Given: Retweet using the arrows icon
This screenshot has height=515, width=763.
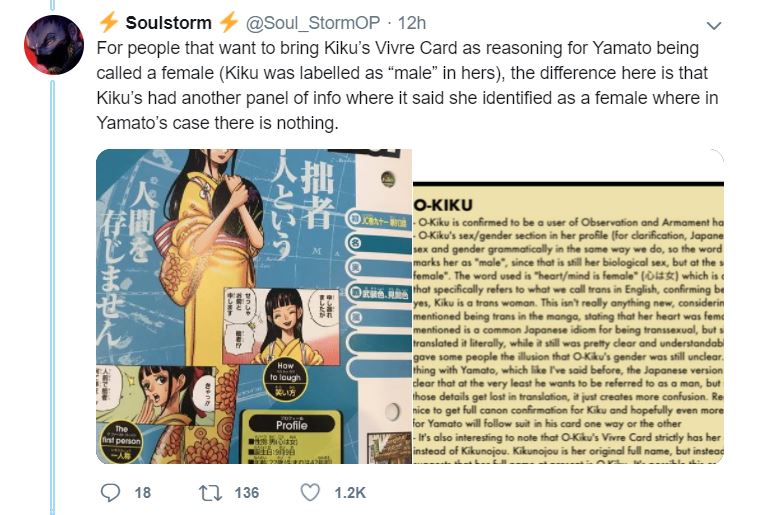Looking at the screenshot, I should [211, 493].
